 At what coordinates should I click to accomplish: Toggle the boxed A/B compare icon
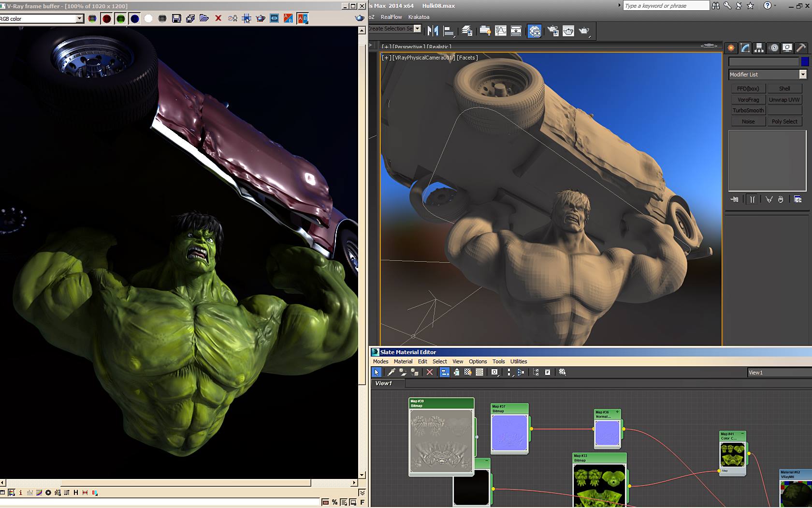pyautogui.click(x=303, y=18)
